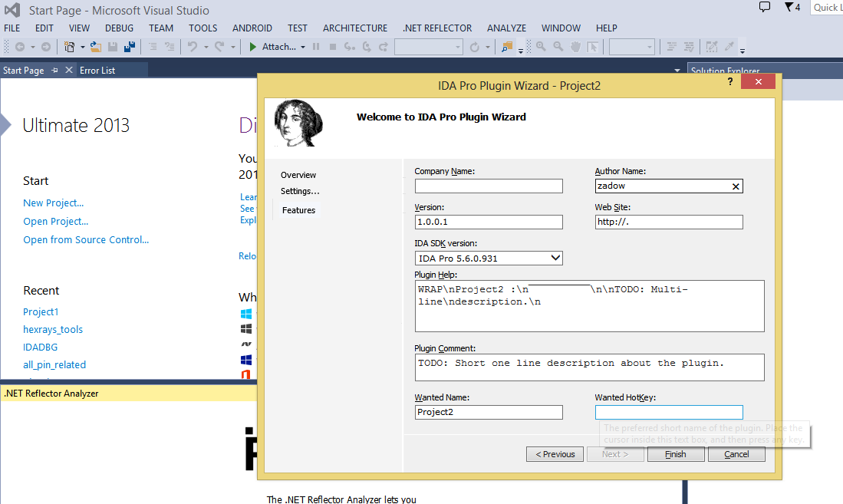Viewport: 843px width, 504px height.
Task: Open the .NET REFLECTOR menu
Action: [437, 28]
